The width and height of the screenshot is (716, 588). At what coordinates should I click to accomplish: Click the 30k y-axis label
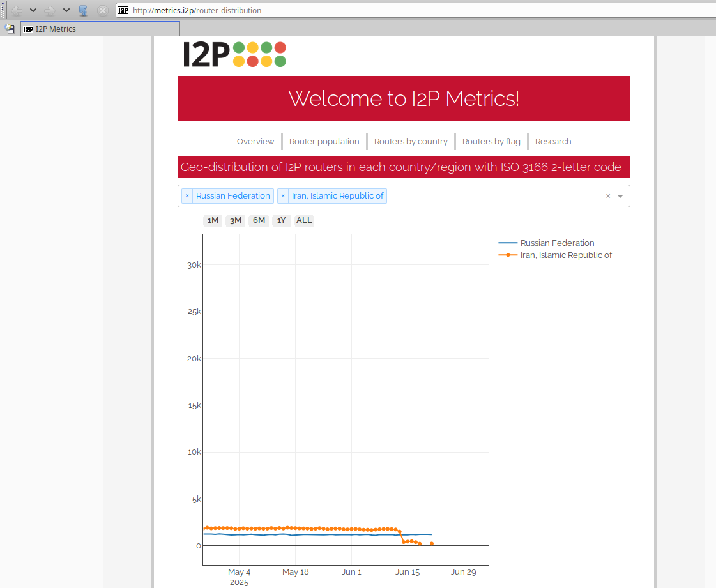(x=194, y=265)
